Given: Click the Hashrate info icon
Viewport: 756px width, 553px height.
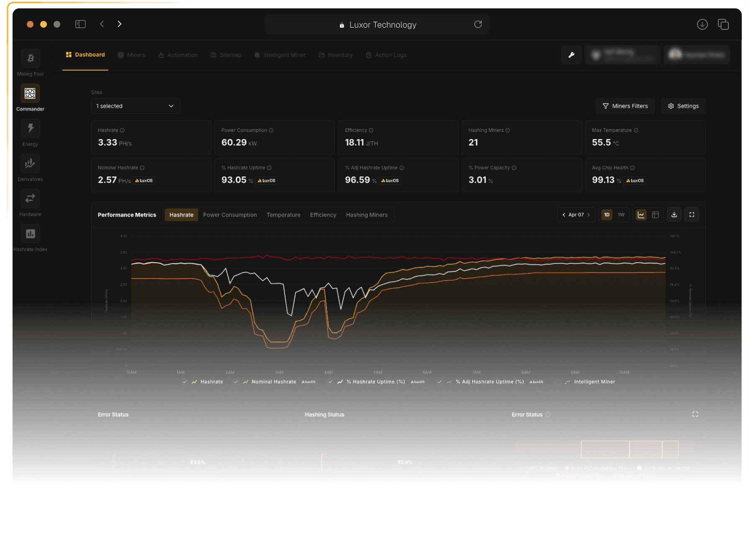Looking at the screenshot, I should 122,130.
